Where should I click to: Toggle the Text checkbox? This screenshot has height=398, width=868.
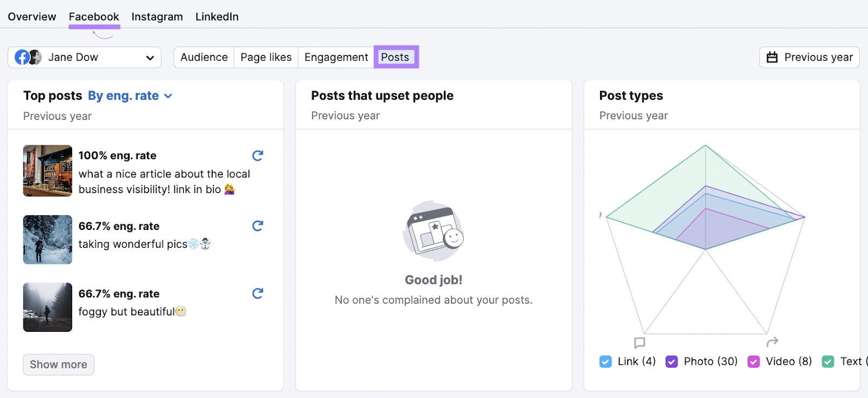(x=828, y=362)
